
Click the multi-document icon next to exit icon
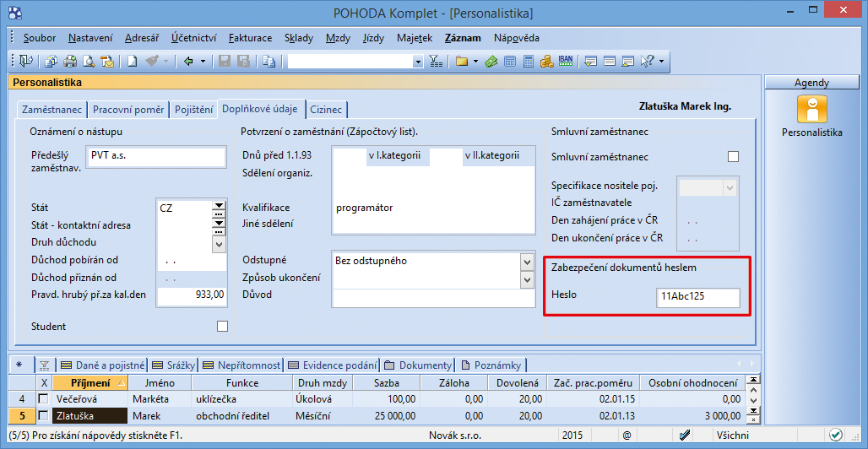pyautogui.click(x=52, y=62)
